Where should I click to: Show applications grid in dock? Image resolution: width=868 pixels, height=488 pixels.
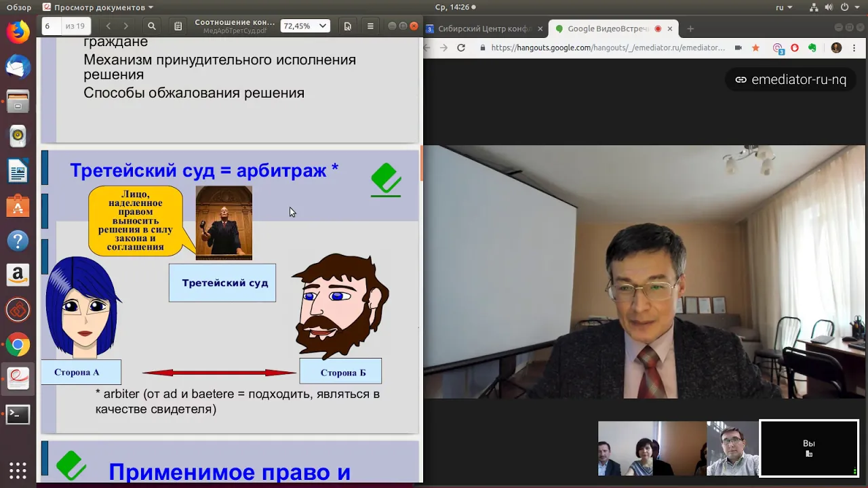tap(18, 470)
